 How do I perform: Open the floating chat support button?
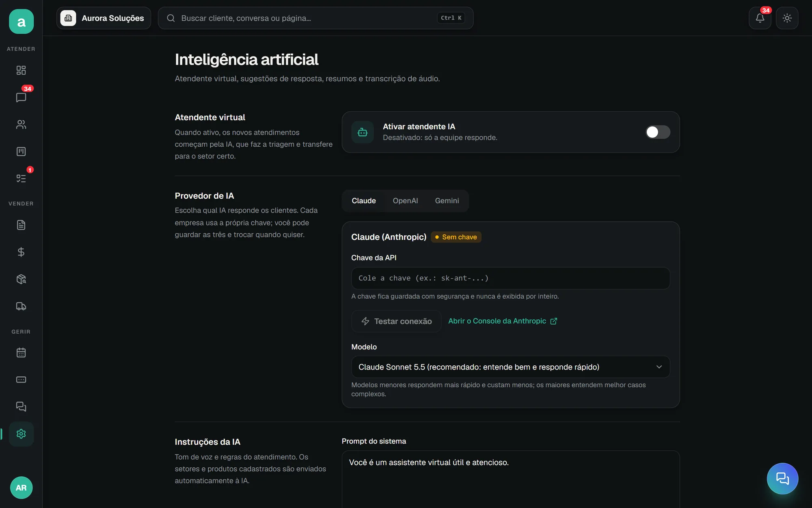(x=782, y=478)
